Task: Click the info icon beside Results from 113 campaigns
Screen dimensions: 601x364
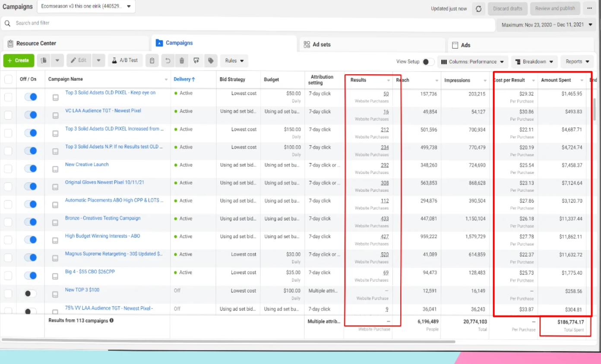Action: pos(111,320)
